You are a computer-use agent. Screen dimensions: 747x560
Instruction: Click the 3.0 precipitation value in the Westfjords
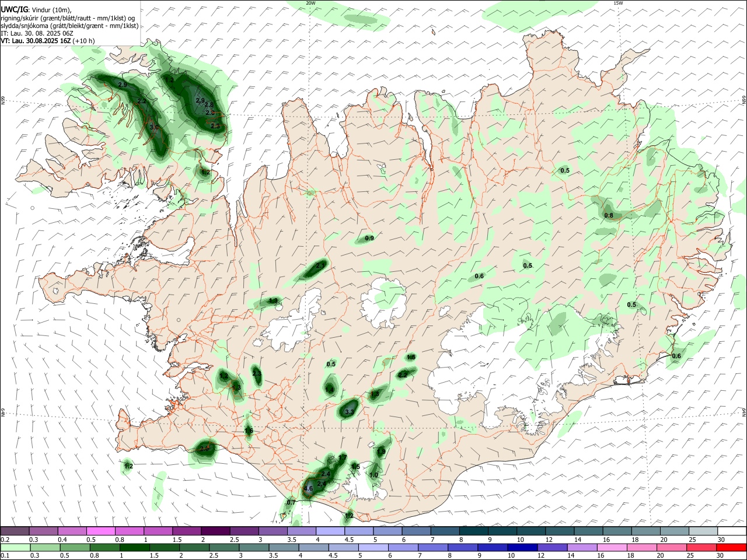point(155,127)
